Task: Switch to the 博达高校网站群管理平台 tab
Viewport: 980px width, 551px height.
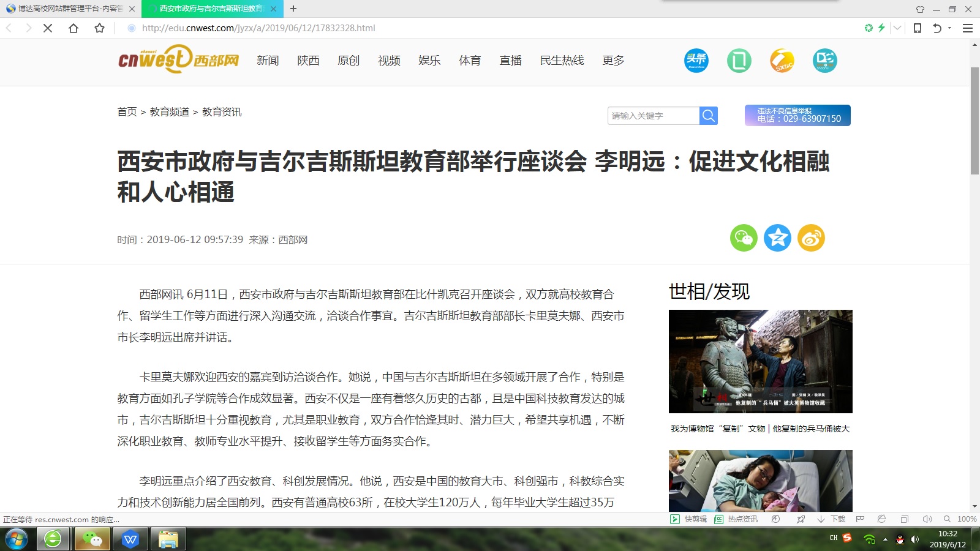Action: coord(69,9)
